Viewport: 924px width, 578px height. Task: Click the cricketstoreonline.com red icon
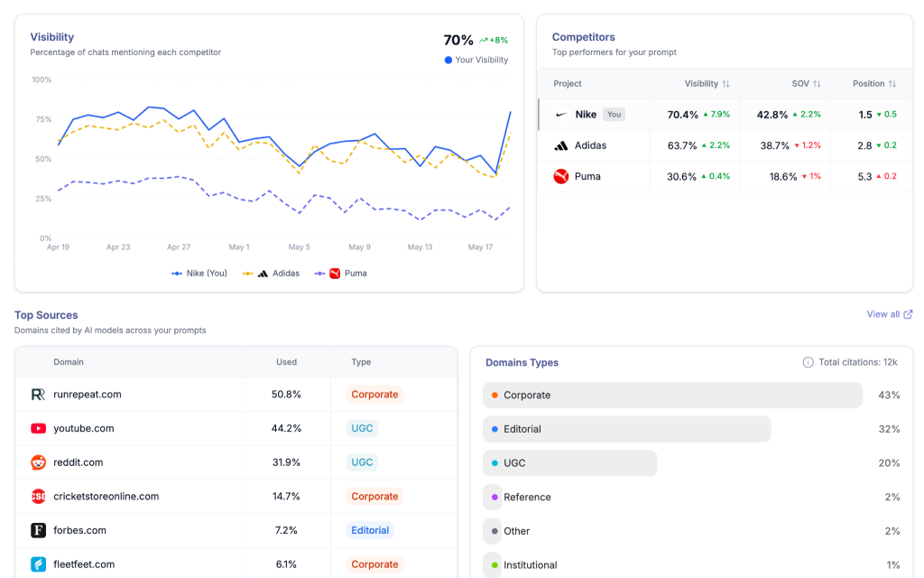point(38,497)
